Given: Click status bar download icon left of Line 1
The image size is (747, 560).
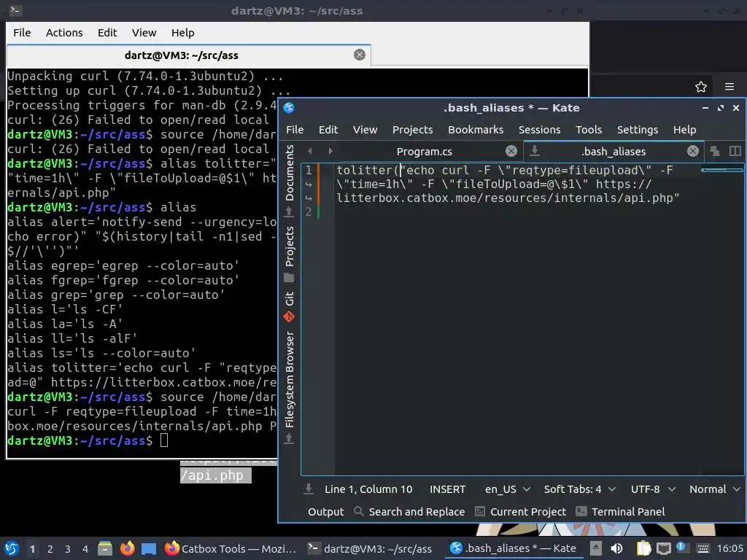Looking at the screenshot, I should pyautogui.click(x=309, y=489).
